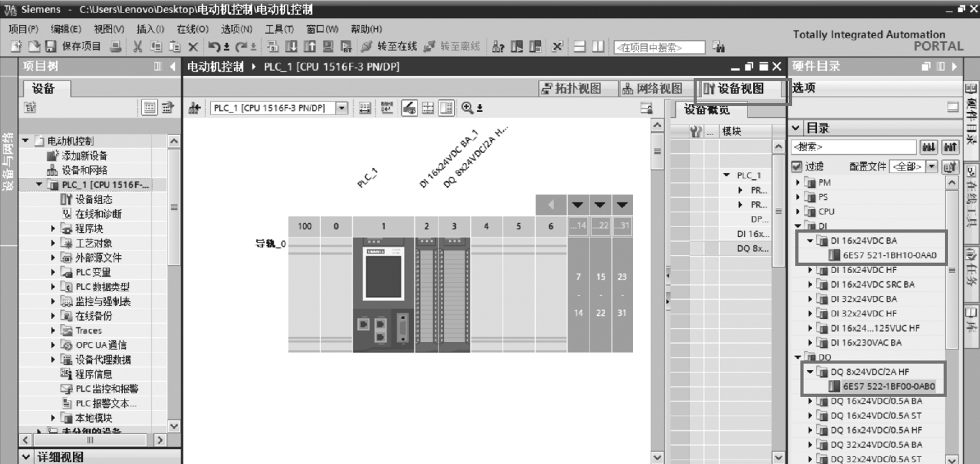Click the redo arrow icon
This screenshot has width=980, height=464.
click(x=241, y=47)
